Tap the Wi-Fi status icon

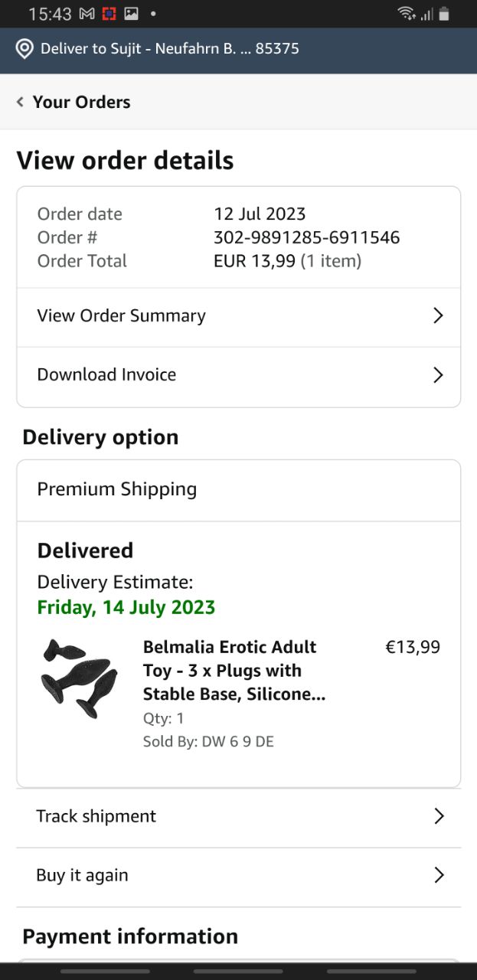click(x=406, y=14)
